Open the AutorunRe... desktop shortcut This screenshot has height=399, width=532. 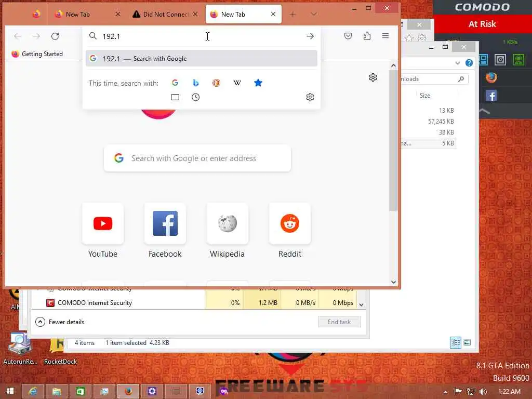point(20,348)
